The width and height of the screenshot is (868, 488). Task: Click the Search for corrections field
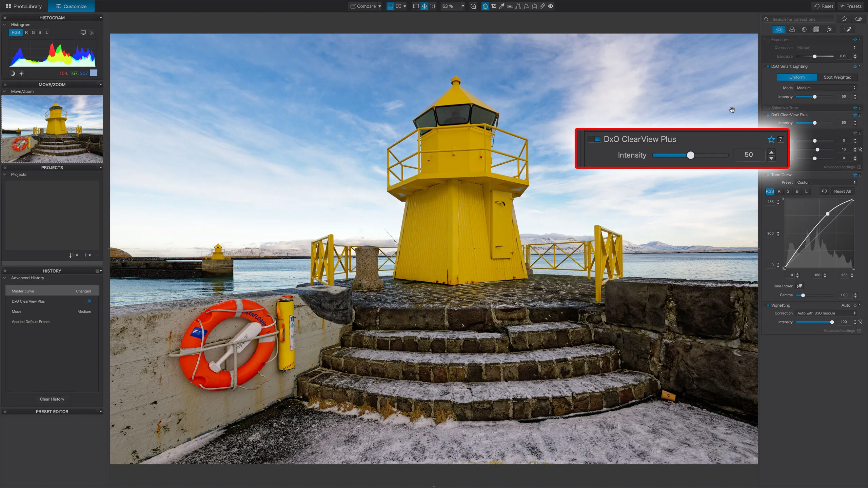coord(800,19)
